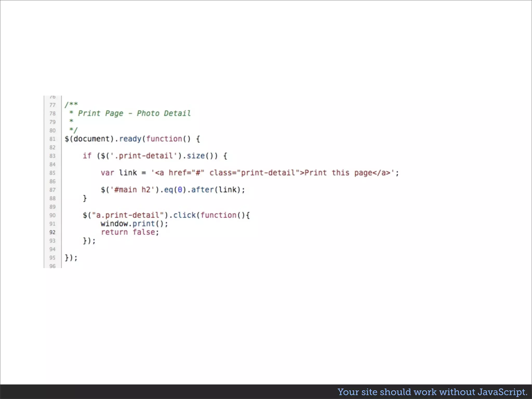Click the if '.print-detail' size condition line
This screenshot has width=532, height=399.
[155, 156]
